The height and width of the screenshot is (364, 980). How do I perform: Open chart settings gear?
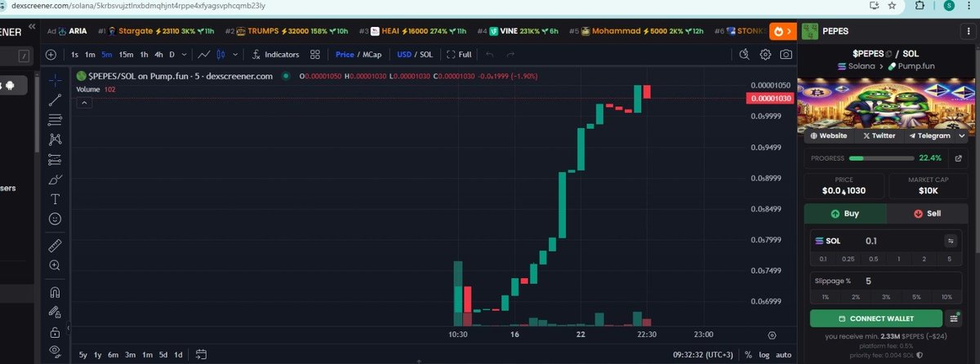coord(765,55)
